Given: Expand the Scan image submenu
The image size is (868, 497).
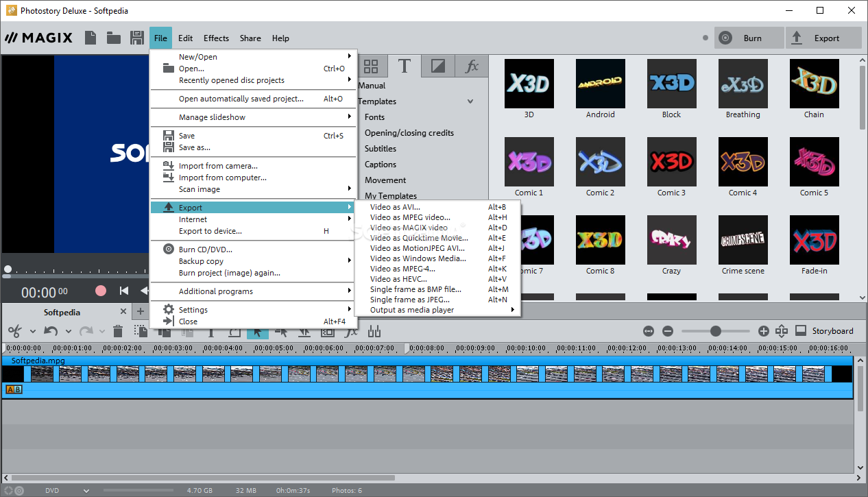Looking at the screenshot, I should 254,189.
